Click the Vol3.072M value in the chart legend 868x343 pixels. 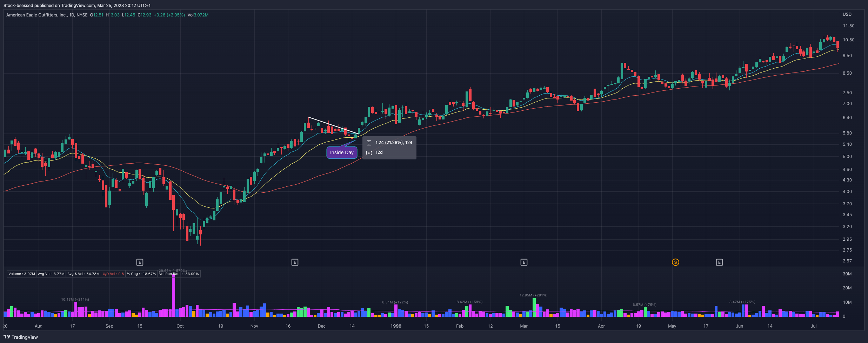198,15
